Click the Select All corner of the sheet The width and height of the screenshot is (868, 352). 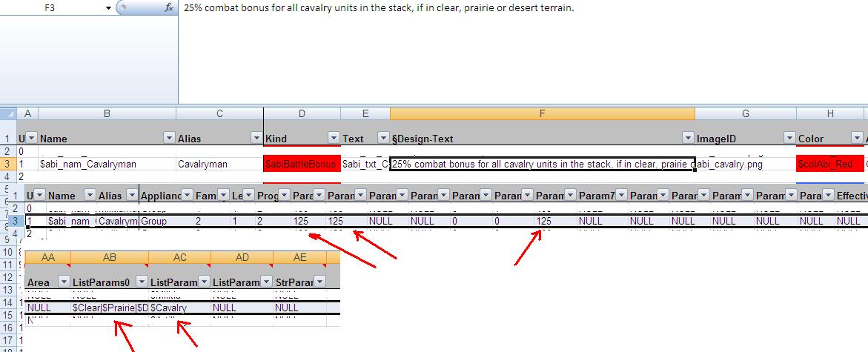coord(8,113)
